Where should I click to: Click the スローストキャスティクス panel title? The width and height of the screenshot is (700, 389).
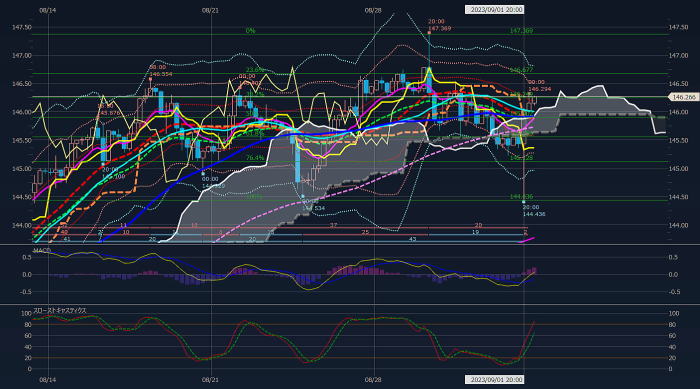click(x=60, y=310)
